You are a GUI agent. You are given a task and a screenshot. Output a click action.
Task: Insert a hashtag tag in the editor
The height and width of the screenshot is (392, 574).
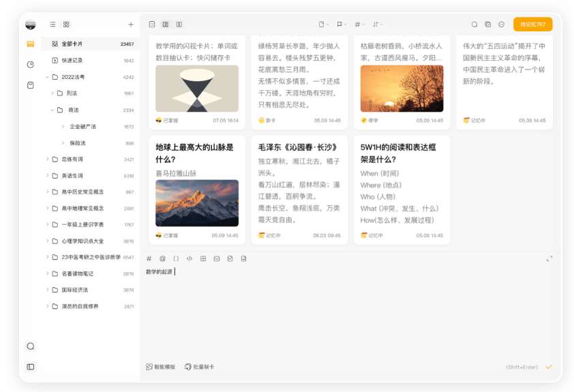(149, 259)
